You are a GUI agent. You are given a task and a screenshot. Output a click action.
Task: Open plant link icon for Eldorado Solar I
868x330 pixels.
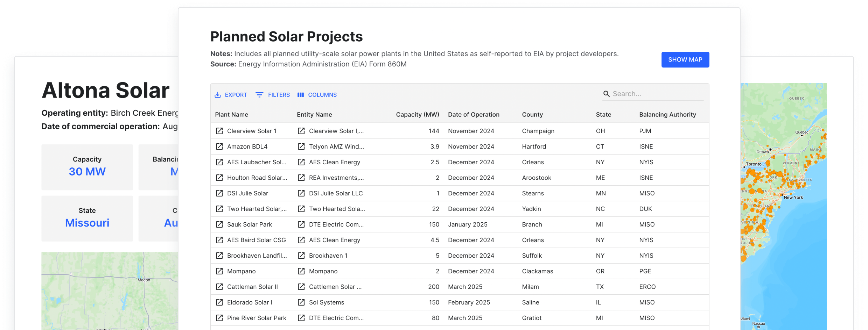click(219, 302)
